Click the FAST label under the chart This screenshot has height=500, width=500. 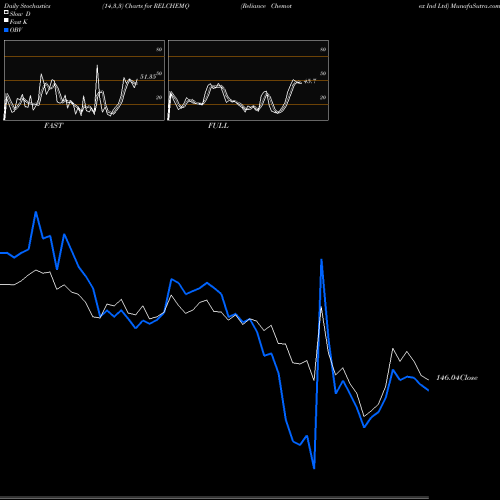(x=53, y=126)
